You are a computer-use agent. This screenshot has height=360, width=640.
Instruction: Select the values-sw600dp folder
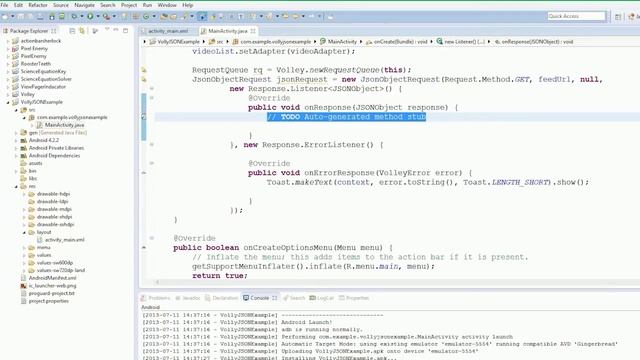[x=55, y=263]
